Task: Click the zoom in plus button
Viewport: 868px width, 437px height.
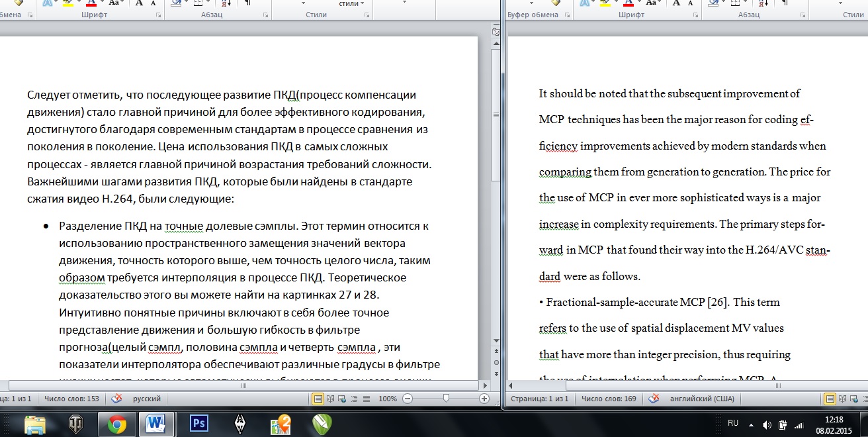Action: [x=484, y=399]
